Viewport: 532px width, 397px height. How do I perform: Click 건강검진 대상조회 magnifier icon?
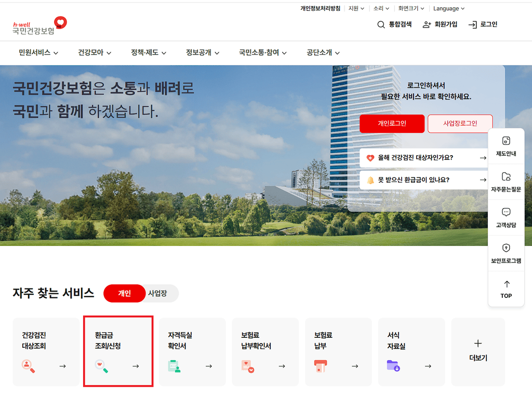28,366
